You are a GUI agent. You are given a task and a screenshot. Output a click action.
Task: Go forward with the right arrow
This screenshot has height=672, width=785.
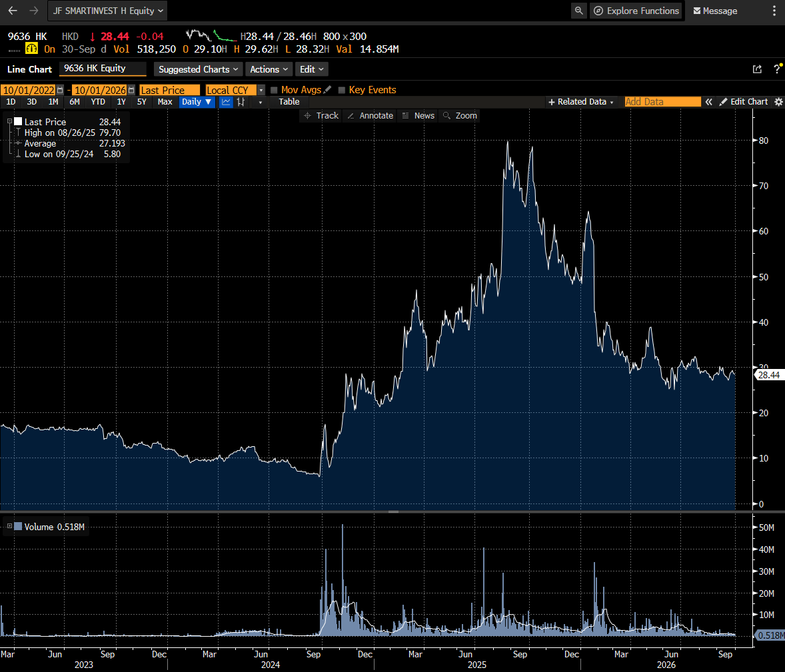[33, 11]
